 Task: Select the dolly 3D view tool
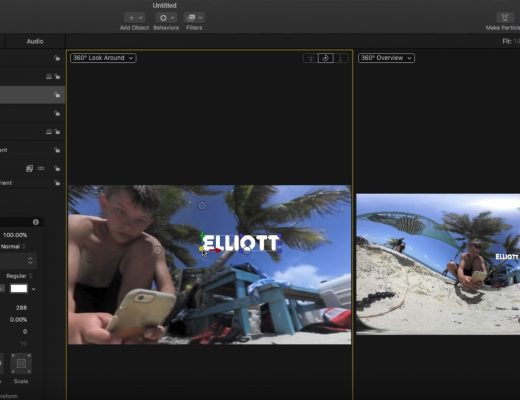[340, 58]
